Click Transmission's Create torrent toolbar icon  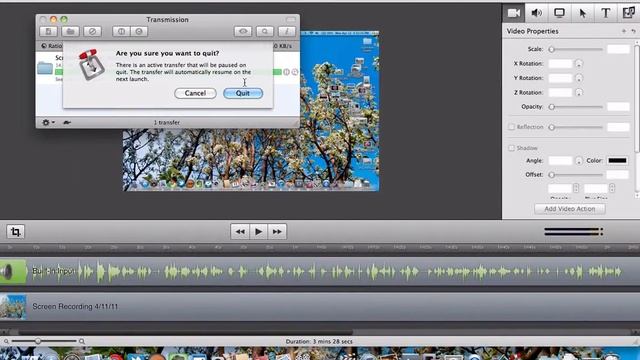click(x=49, y=31)
